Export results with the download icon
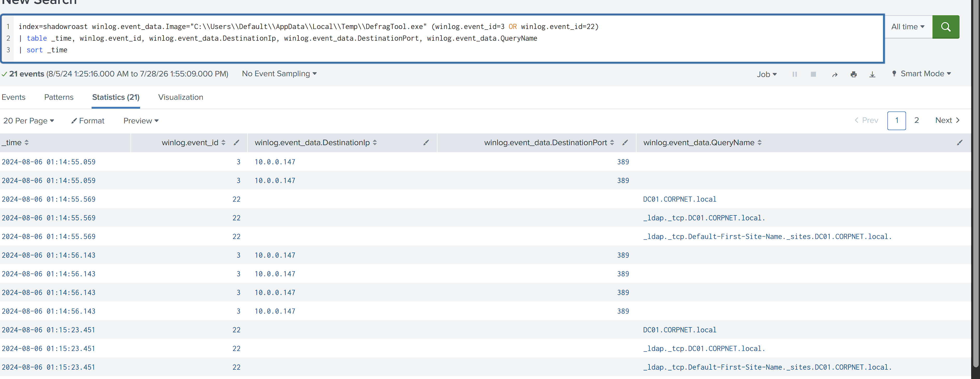The height and width of the screenshot is (379, 980). click(x=872, y=74)
